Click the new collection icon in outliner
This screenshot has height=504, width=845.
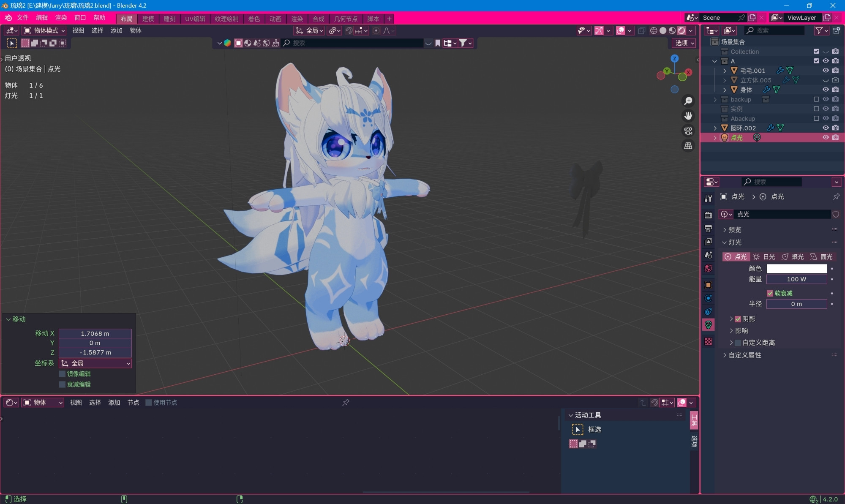coord(837,30)
